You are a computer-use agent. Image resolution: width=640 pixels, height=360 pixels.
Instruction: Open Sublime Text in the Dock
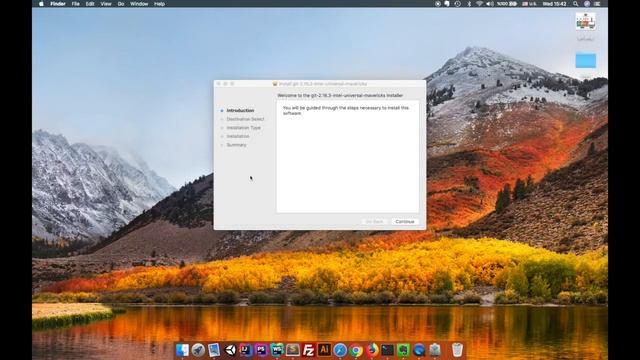tap(293, 350)
